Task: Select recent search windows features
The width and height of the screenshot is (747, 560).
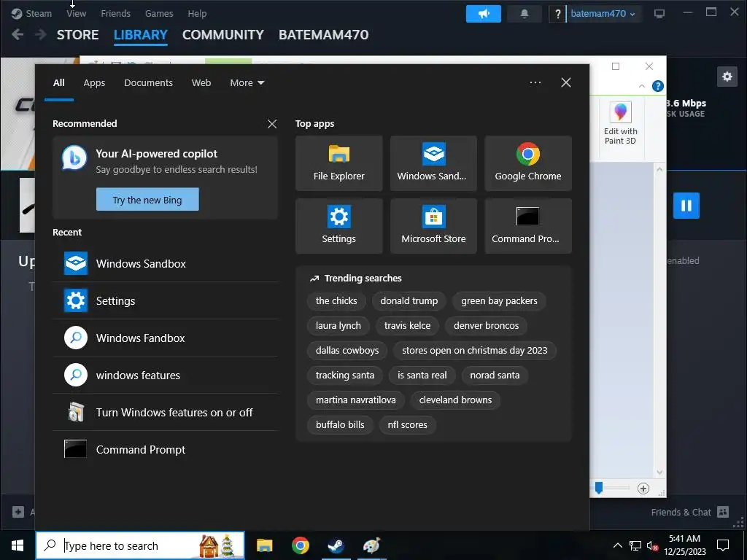Action: (166, 376)
